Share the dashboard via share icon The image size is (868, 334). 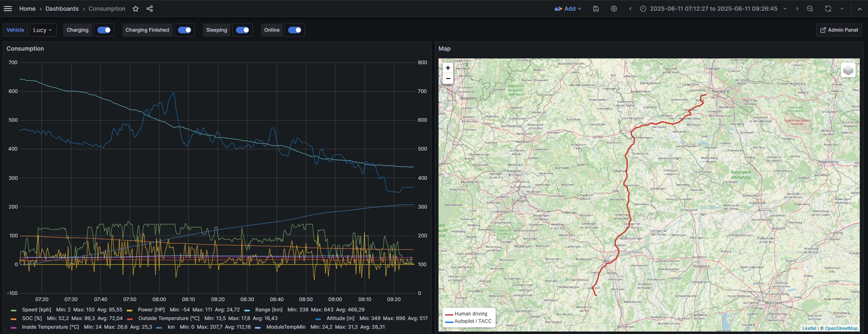click(x=150, y=9)
